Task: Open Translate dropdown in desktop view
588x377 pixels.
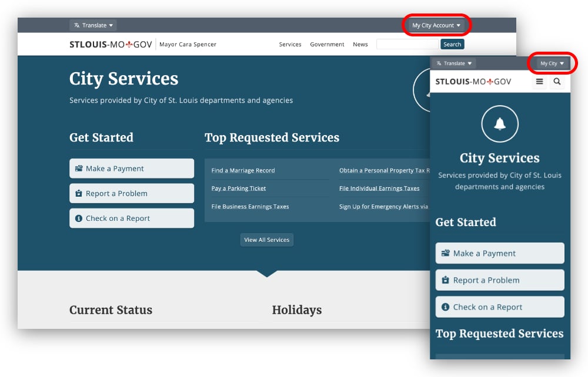Action: point(93,25)
